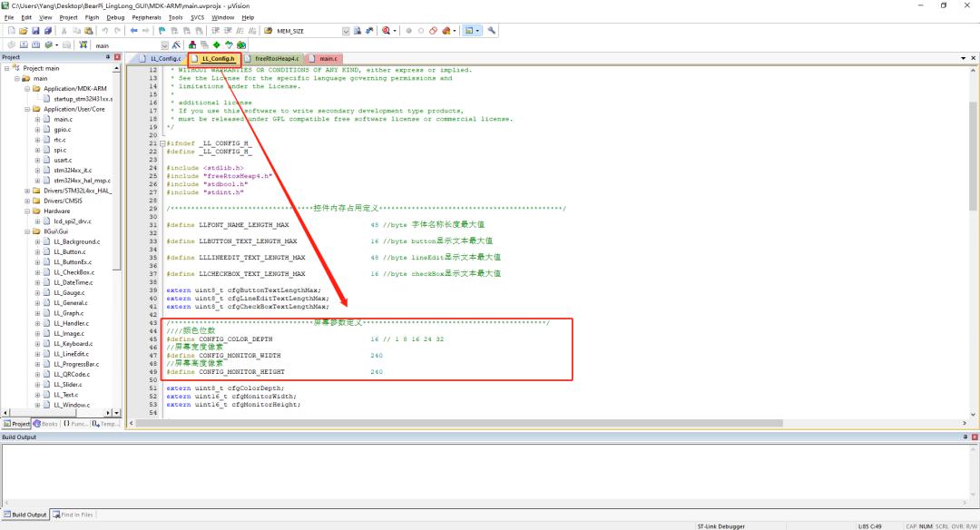Click the LLFONT_NAME_LENGTH_MAX define in code
980x530 pixels.
pyautogui.click(x=244, y=225)
